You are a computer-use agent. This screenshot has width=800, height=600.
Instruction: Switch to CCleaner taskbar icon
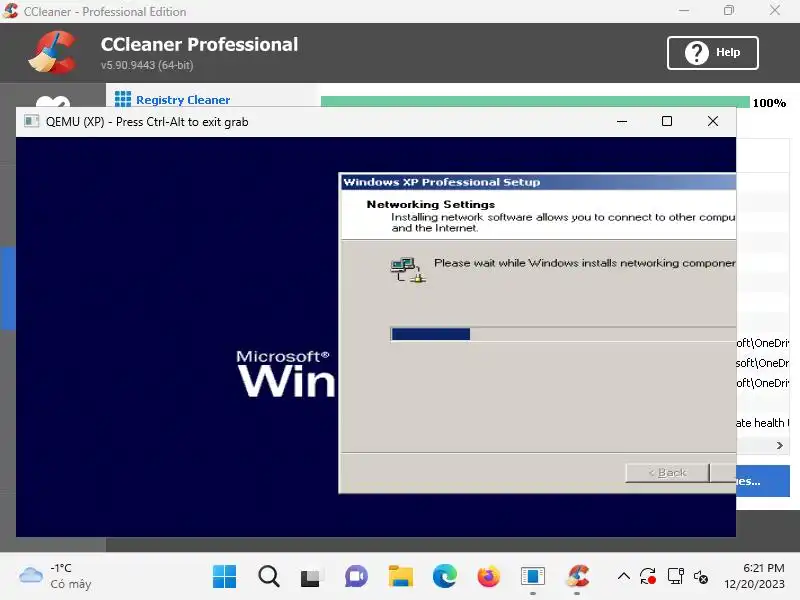577,577
